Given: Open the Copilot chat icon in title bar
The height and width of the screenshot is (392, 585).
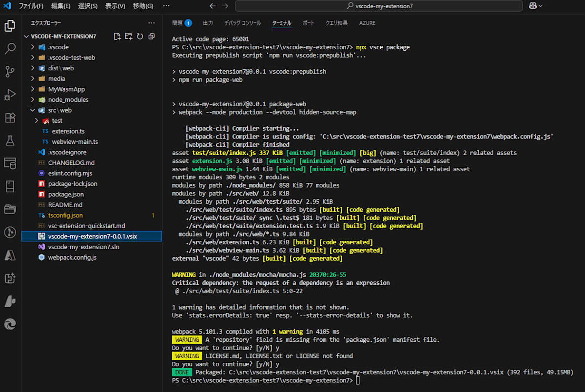Looking at the screenshot, I should 533,6.
